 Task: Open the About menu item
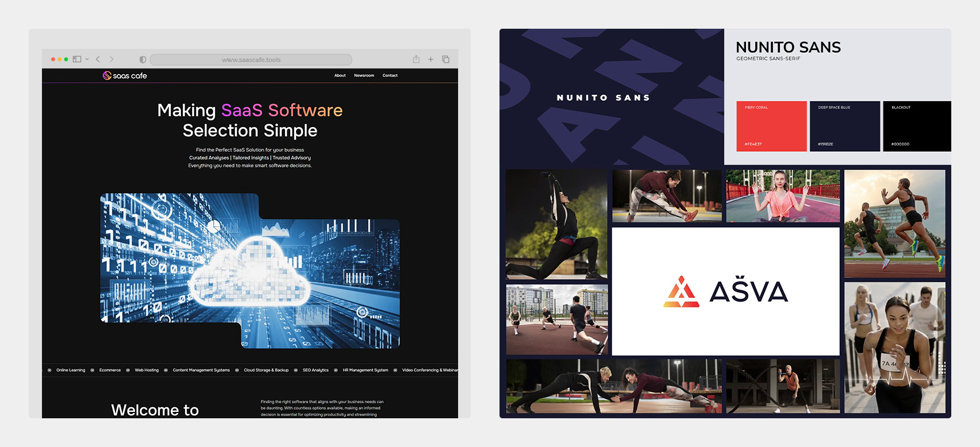(340, 75)
